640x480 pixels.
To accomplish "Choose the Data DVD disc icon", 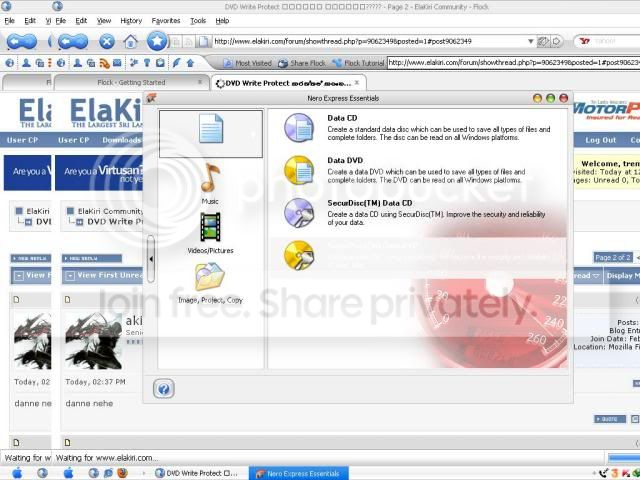I will tap(299, 170).
